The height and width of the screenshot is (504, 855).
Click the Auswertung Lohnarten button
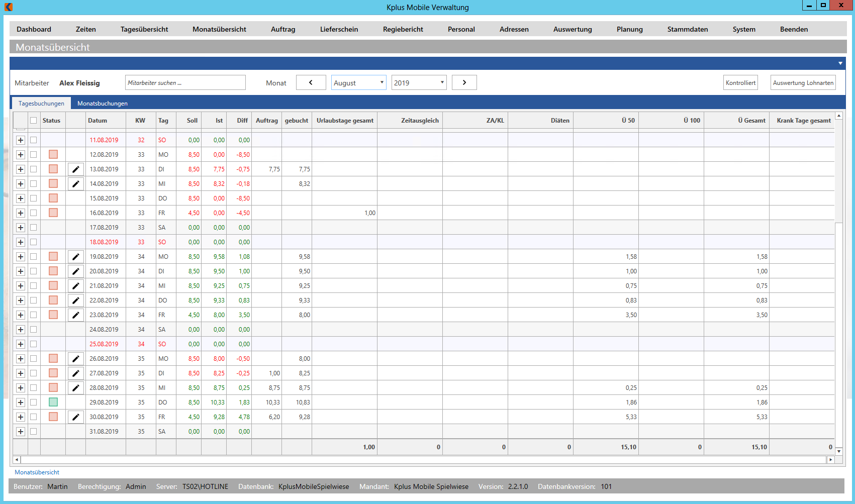(x=803, y=82)
